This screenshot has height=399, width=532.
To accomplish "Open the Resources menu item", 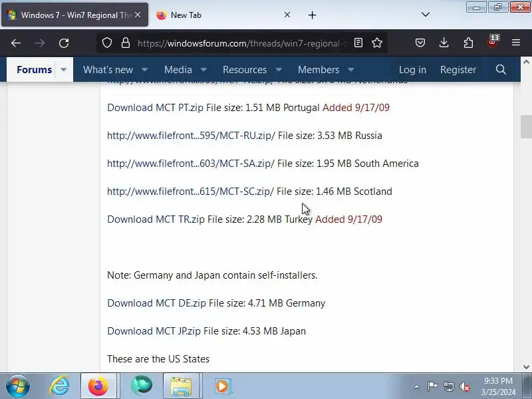I will (x=245, y=70).
